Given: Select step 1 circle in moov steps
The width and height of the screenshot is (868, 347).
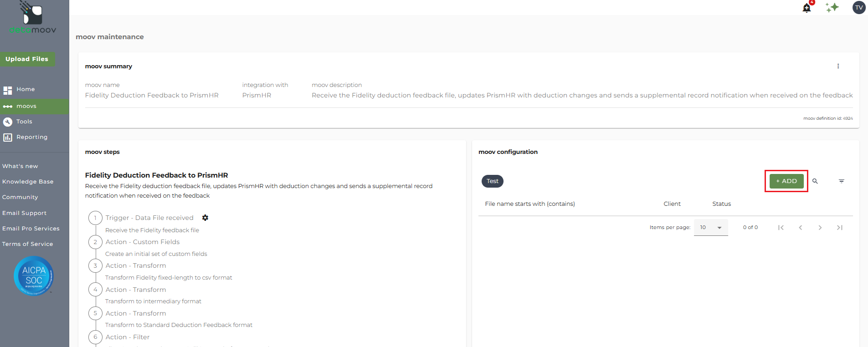Looking at the screenshot, I should click(95, 218).
